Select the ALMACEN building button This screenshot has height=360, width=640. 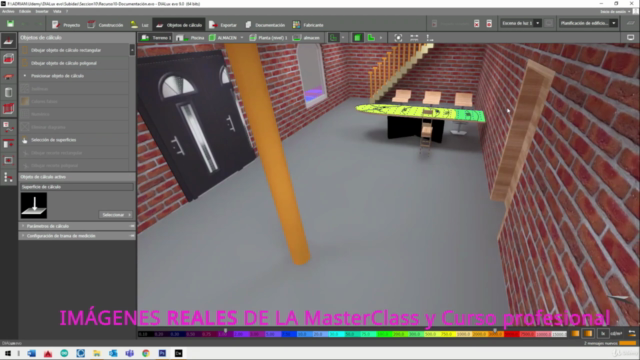(x=223, y=38)
